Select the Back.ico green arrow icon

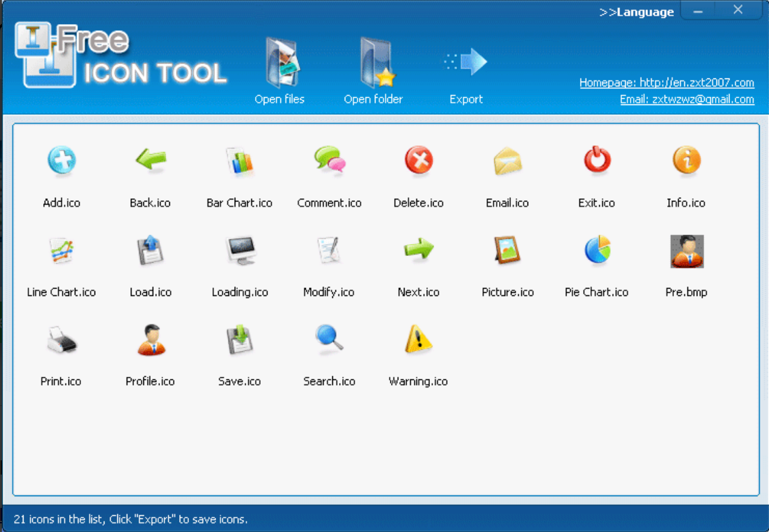click(x=149, y=162)
